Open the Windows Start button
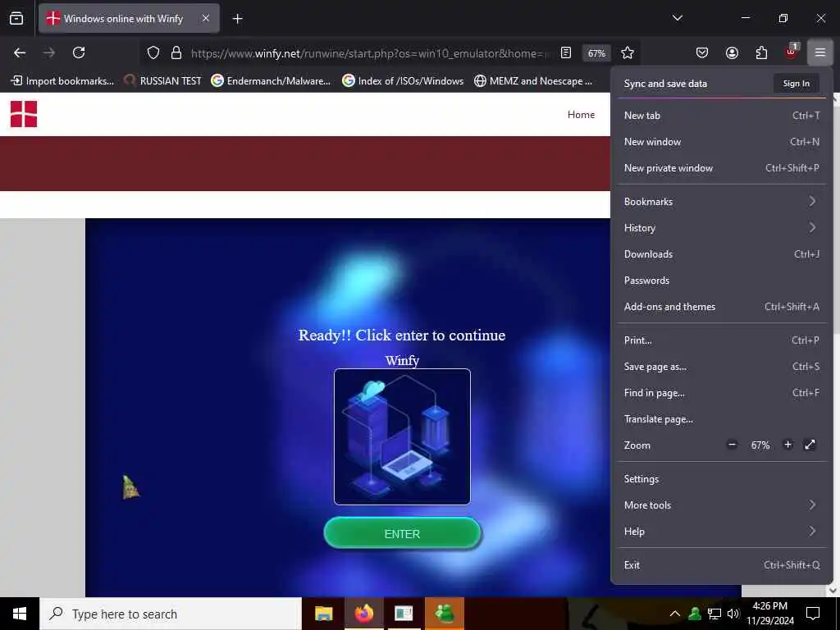Image resolution: width=840 pixels, height=630 pixels. pos(20,614)
